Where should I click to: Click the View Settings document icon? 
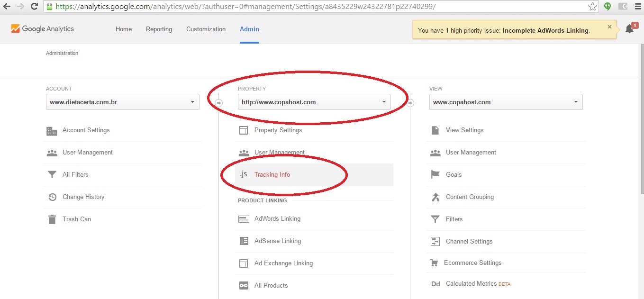pos(435,130)
